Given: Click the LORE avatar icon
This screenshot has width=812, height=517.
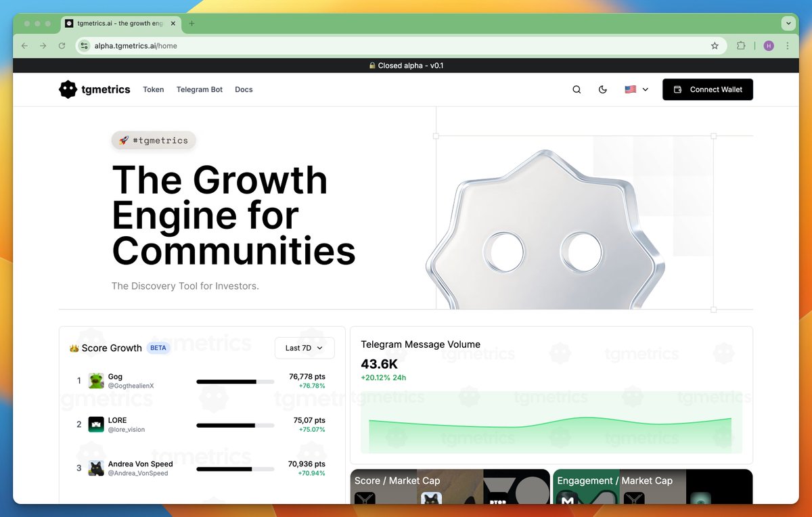Looking at the screenshot, I should [96, 424].
